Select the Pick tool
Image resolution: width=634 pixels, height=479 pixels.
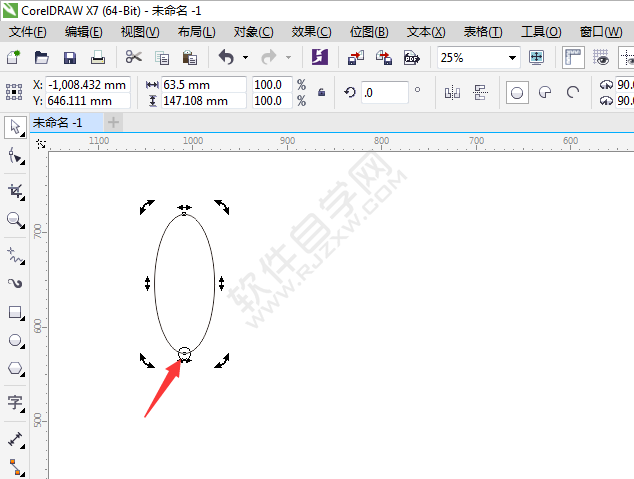[15, 127]
